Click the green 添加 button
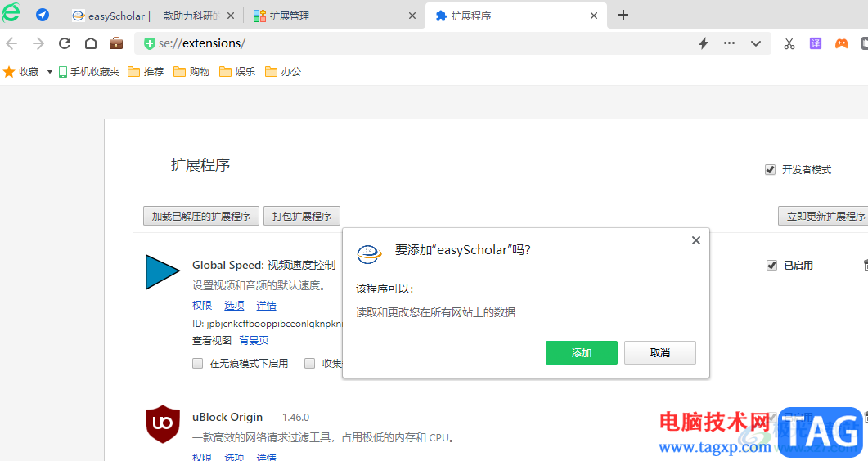 click(581, 352)
